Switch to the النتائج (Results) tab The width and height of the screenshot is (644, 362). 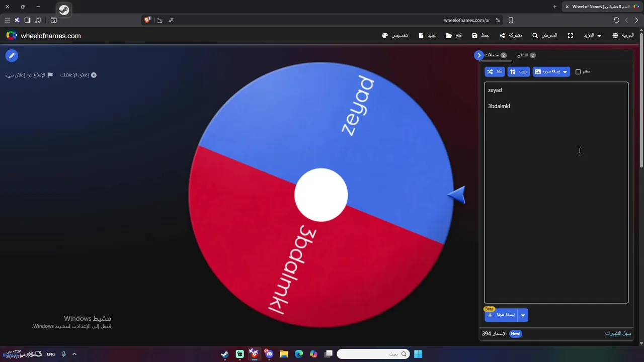(x=526, y=55)
